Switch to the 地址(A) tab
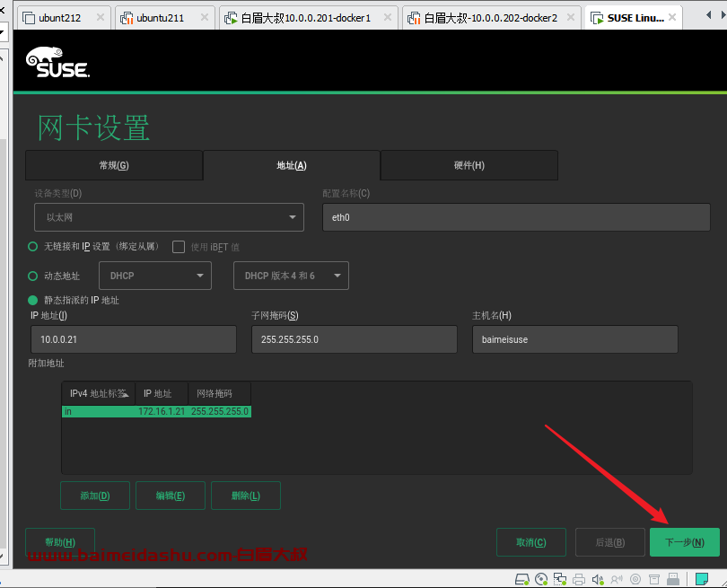This screenshot has width=727, height=588. click(x=292, y=165)
